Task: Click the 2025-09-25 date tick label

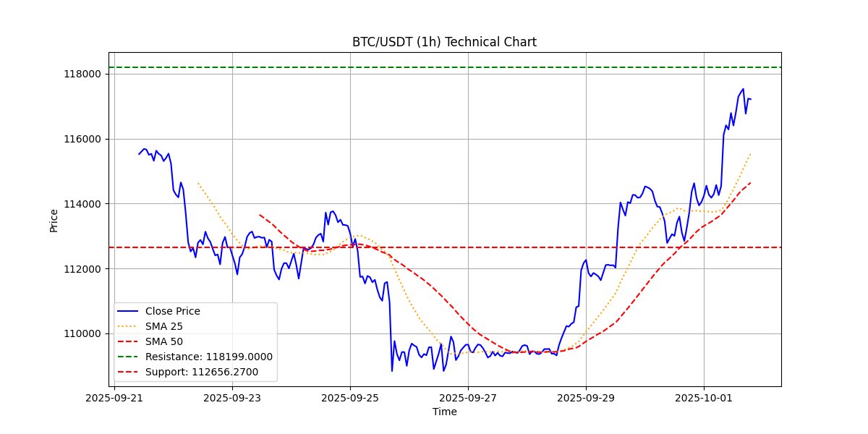Action: pyautogui.click(x=350, y=397)
